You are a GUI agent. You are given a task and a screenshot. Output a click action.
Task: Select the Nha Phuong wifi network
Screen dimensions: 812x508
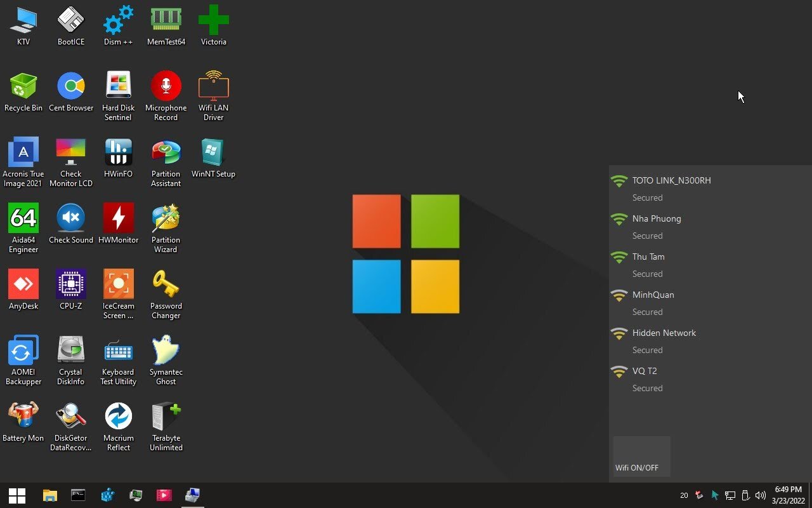pyautogui.click(x=710, y=227)
